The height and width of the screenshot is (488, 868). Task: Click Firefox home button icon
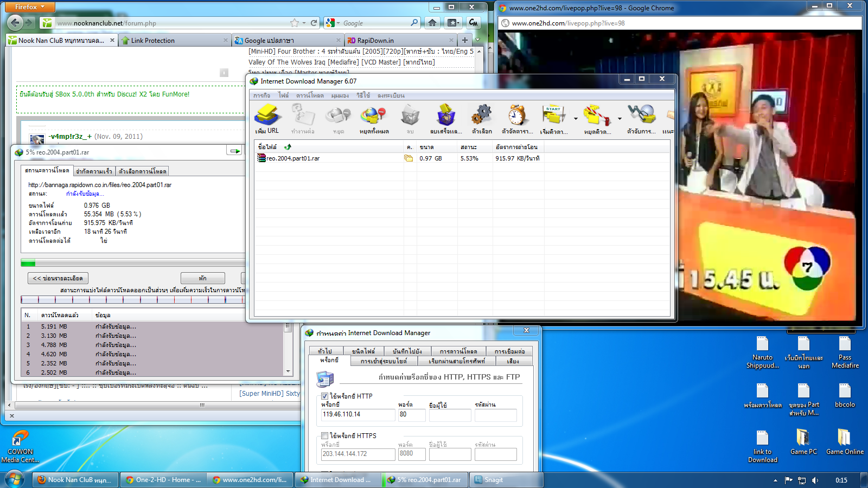432,23
